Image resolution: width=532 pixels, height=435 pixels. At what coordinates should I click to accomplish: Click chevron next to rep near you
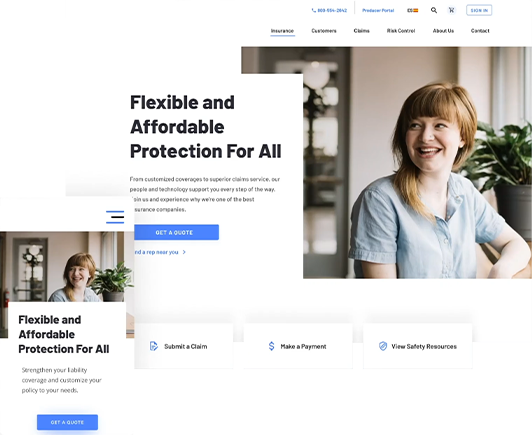[x=184, y=252]
